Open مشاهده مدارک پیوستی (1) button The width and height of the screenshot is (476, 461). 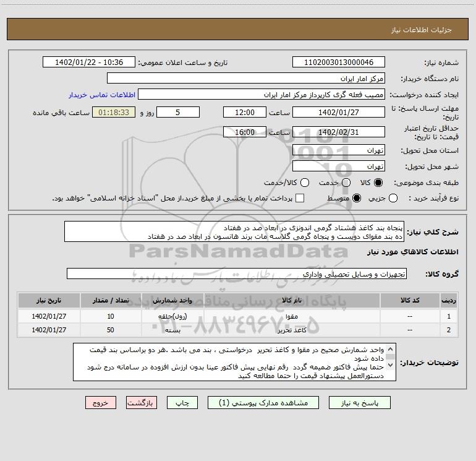tap(263, 403)
